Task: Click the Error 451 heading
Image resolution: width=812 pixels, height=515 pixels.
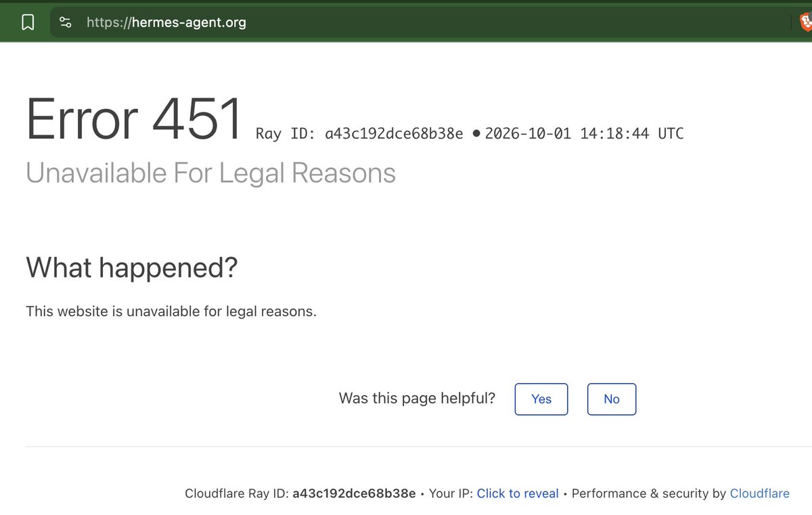Action: click(134, 120)
